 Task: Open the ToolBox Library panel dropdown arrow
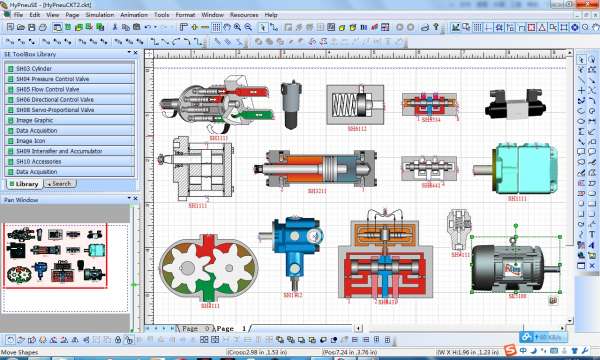tap(129, 52)
